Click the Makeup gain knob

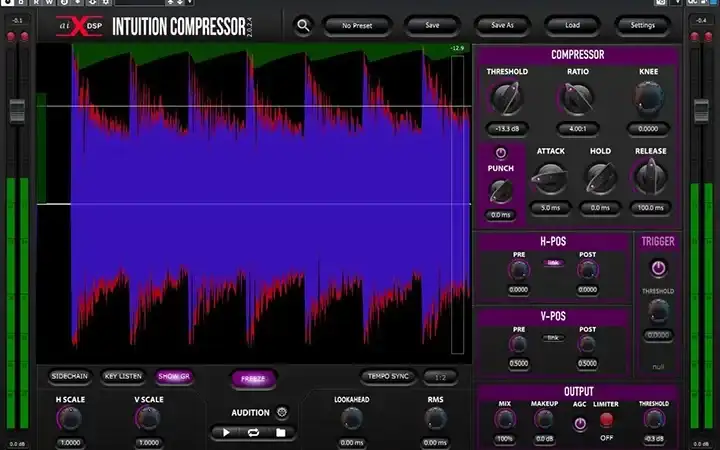coord(544,420)
